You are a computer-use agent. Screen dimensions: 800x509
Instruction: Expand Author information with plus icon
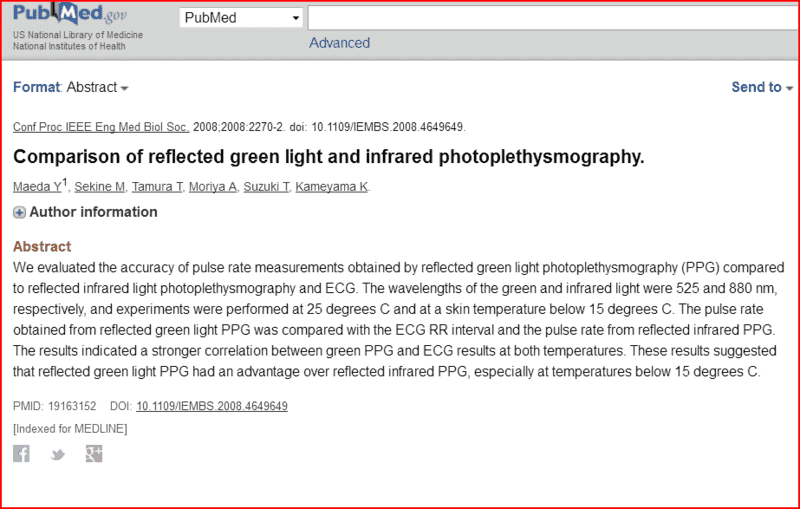pos(19,212)
